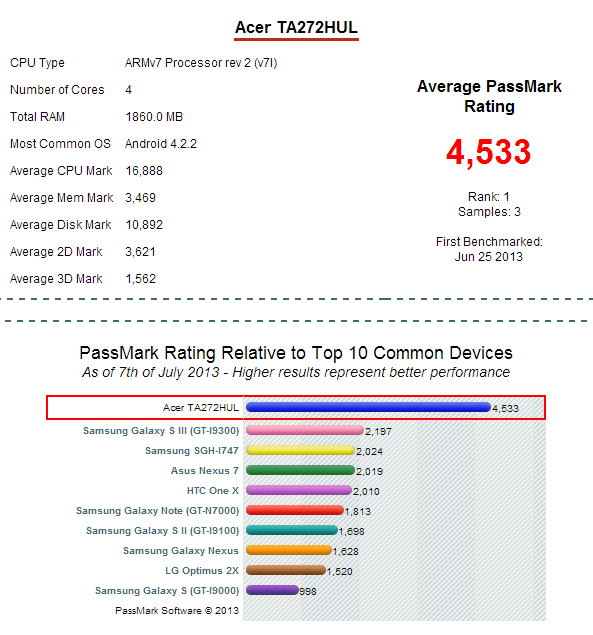Click the blue Acer TA272HUL bar
Screen dimensions: 593x635
[x=368, y=407]
